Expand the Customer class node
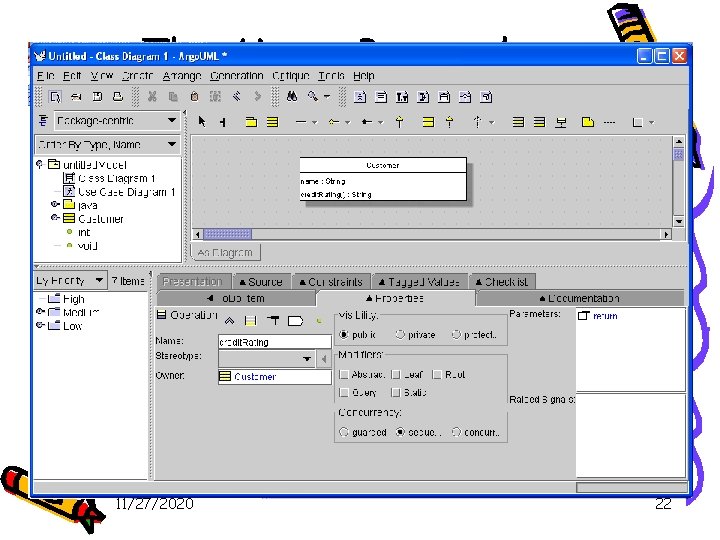The height and width of the screenshot is (540, 720). [55, 218]
